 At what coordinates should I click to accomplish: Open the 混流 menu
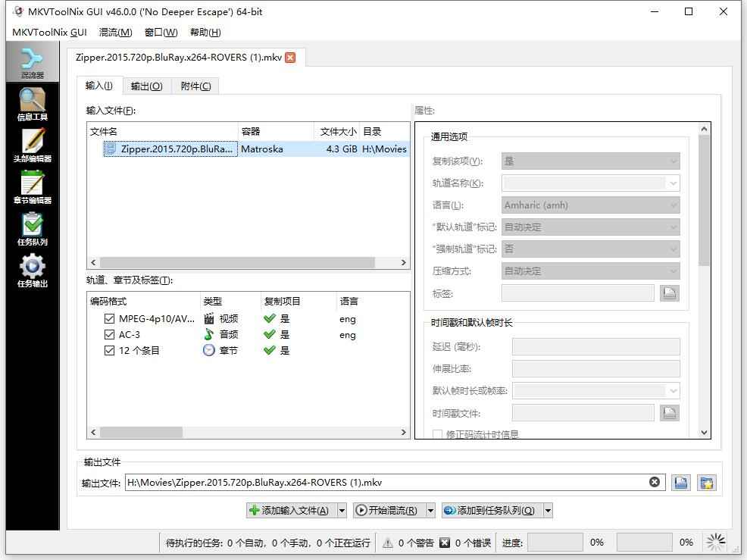(115, 32)
